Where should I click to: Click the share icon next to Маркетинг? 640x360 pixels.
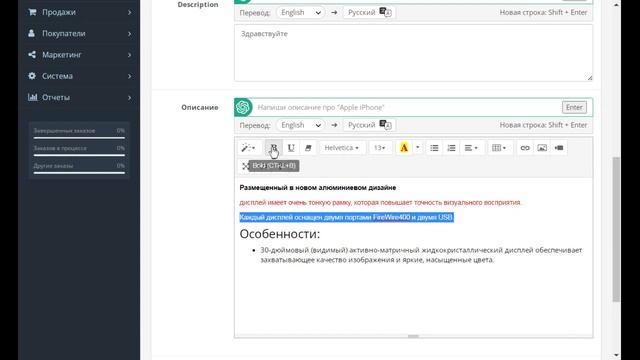pyautogui.click(x=32, y=54)
